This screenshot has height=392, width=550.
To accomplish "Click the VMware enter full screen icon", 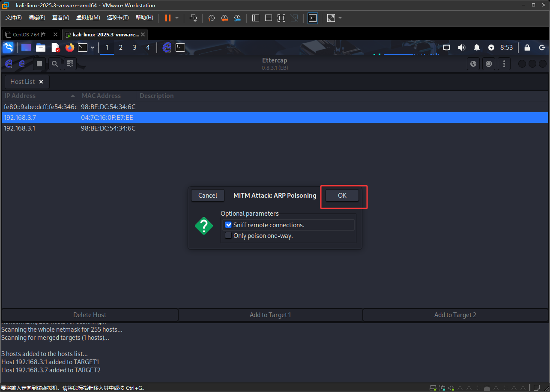I will click(x=281, y=18).
